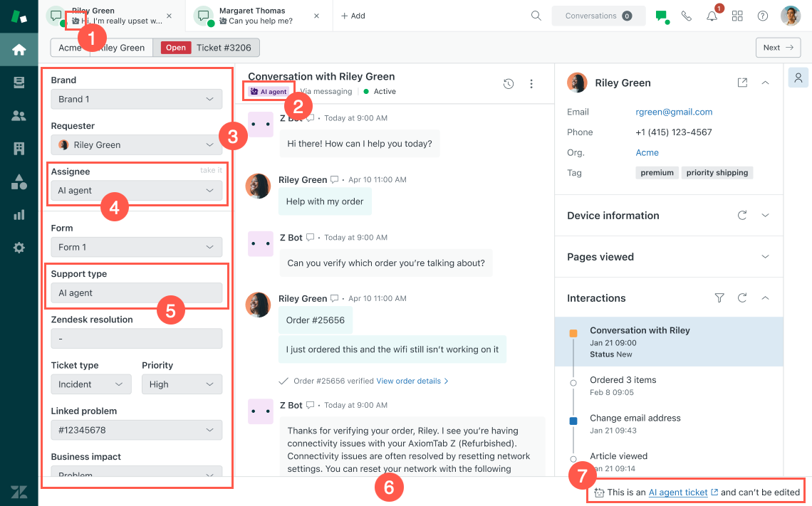The image size is (812, 506).
Task: Click take it link beside Assignee
Action: tap(211, 170)
